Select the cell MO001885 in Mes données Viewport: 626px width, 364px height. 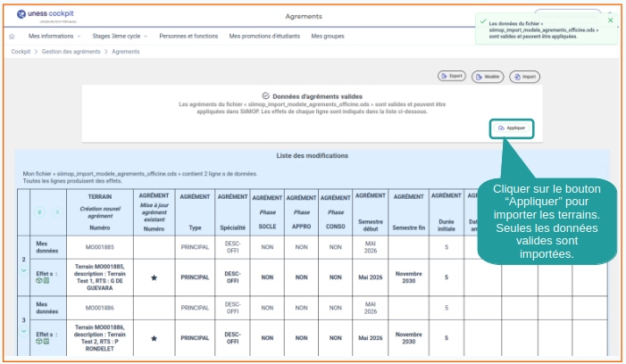click(100, 247)
